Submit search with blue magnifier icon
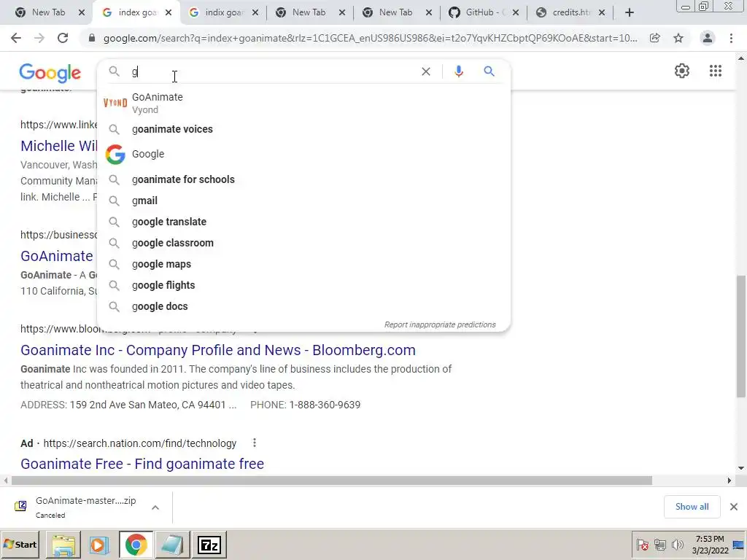Screen dimensions: 747x560 pyautogui.click(x=489, y=71)
